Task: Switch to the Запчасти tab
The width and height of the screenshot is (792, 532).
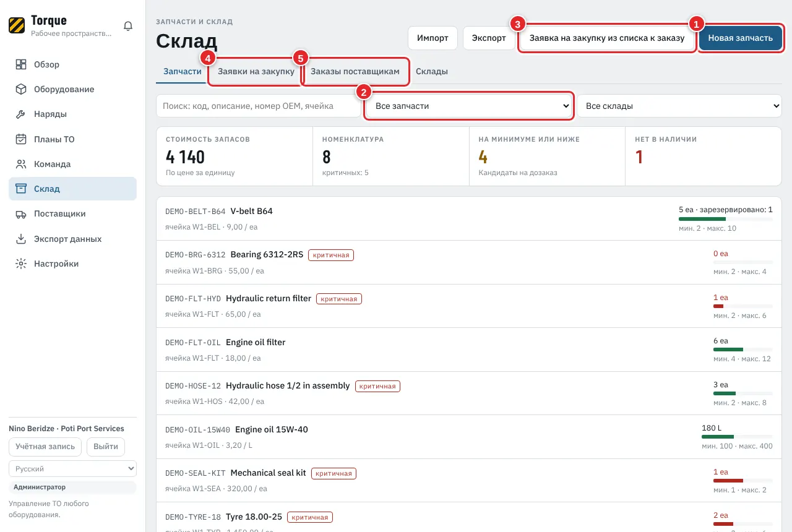Action: (x=183, y=71)
